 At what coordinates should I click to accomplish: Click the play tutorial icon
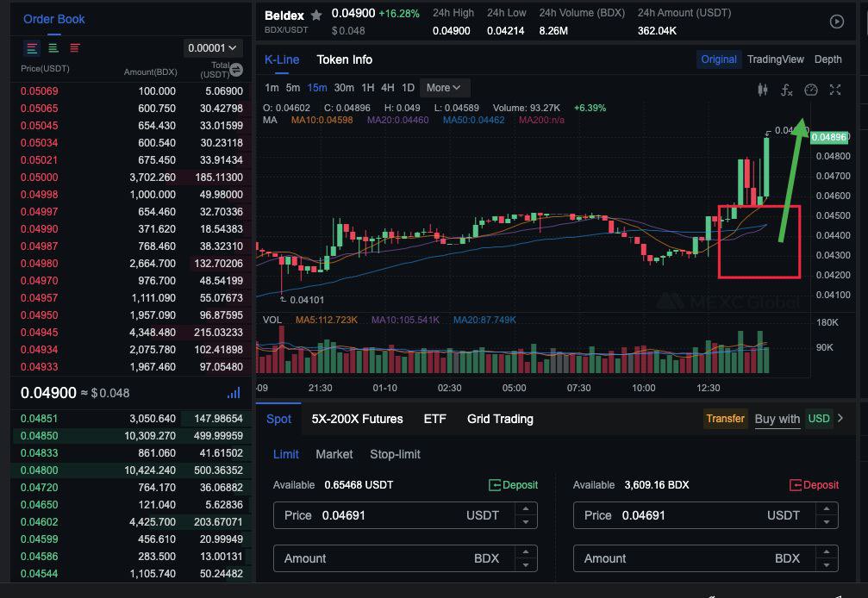[x=836, y=22]
